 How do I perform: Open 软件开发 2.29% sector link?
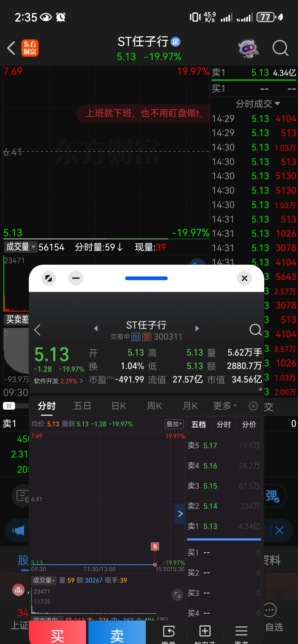58,381
